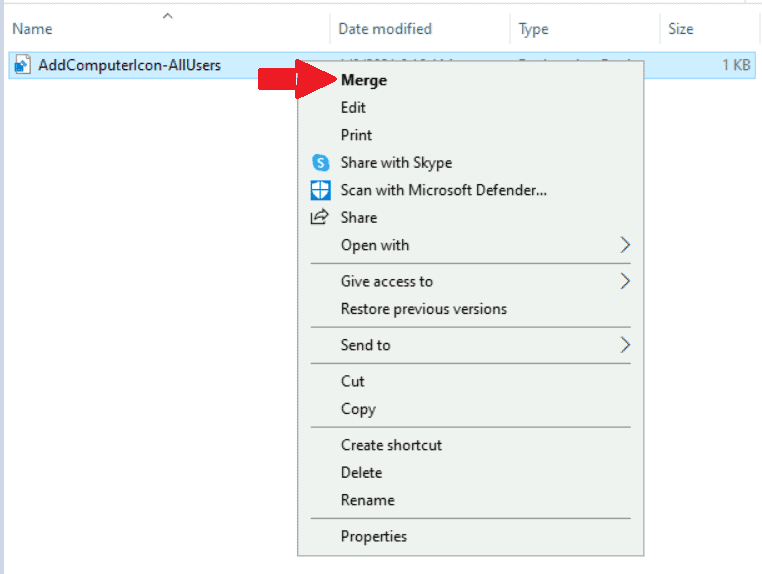This screenshot has width=762, height=574.
Task: Click the Skype icon in context menu
Action: (x=320, y=163)
